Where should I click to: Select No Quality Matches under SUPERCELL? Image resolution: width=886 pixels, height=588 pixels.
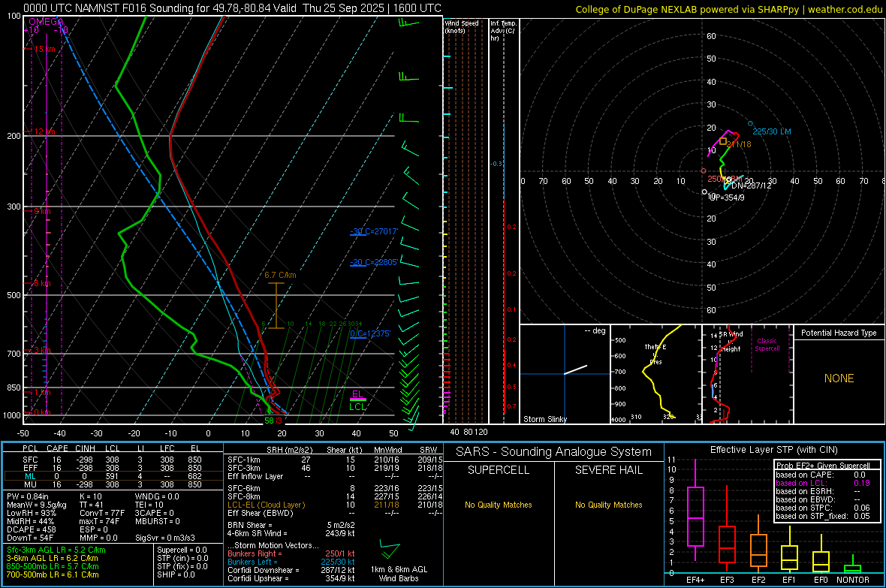[x=499, y=505]
